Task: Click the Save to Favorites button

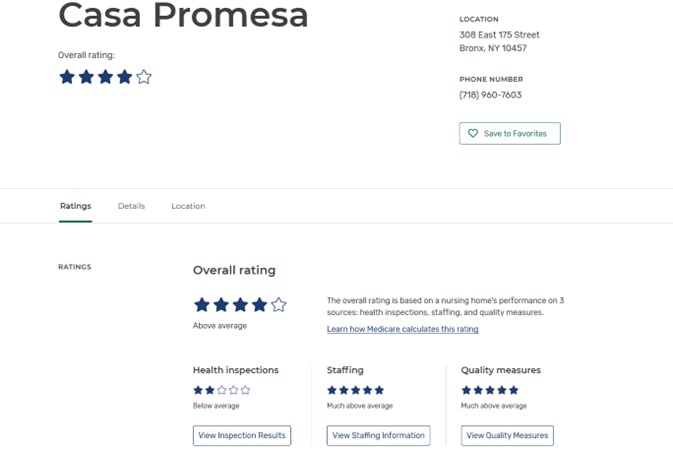Action: pyautogui.click(x=509, y=134)
